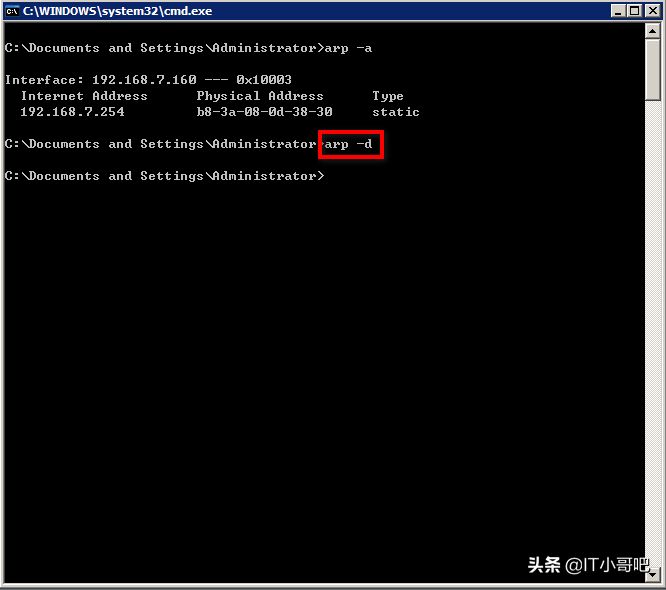Maximize the command prompt window
This screenshot has height=590, width=666.
coord(635,11)
